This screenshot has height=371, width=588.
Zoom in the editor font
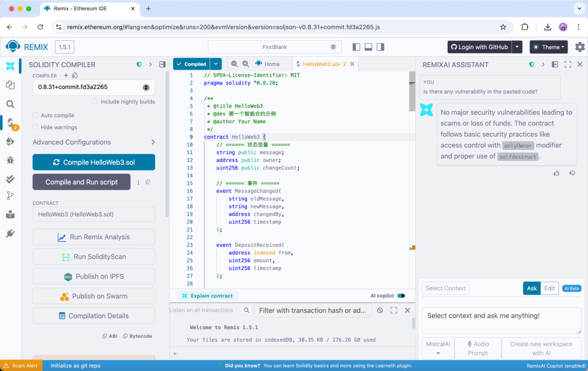(x=246, y=64)
